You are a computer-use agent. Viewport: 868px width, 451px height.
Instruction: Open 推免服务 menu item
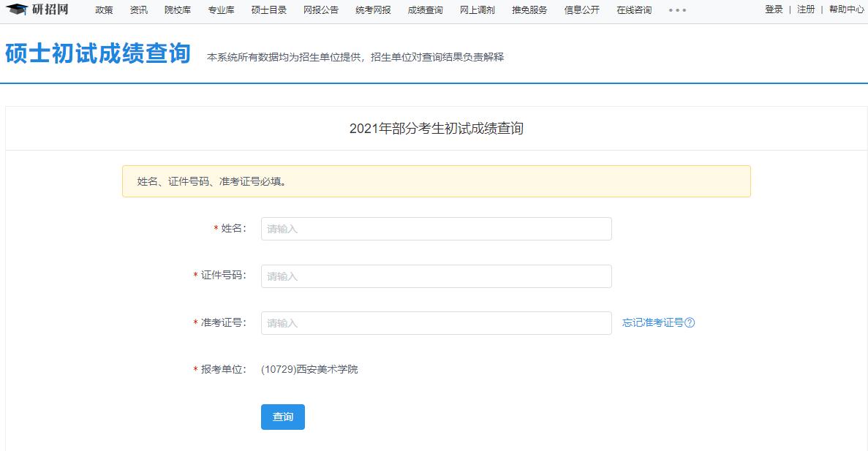(x=529, y=10)
